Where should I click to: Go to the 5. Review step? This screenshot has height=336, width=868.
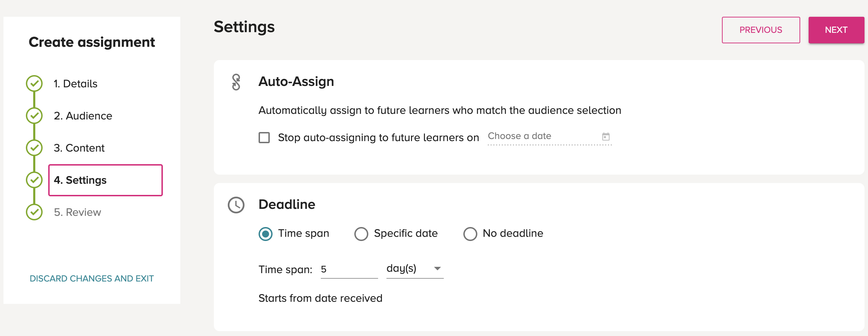click(77, 212)
